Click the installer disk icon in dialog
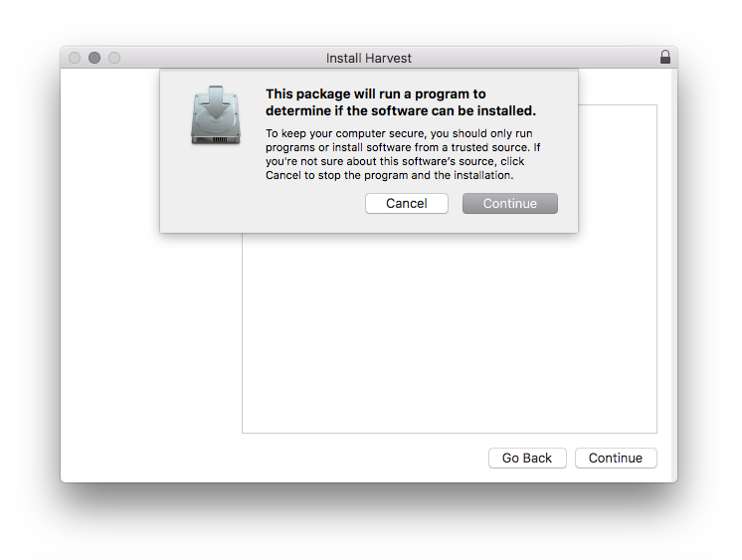The height and width of the screenshot is (560, 742). [216, 115]
